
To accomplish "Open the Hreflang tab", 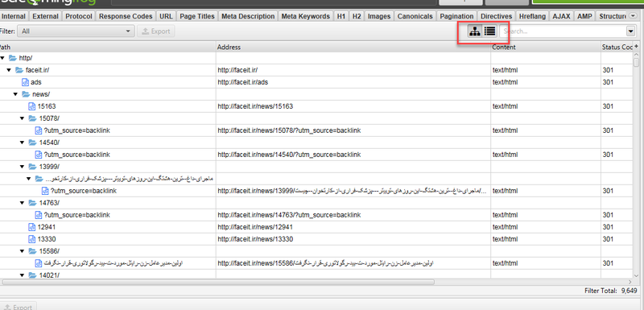I will point(532,16).
